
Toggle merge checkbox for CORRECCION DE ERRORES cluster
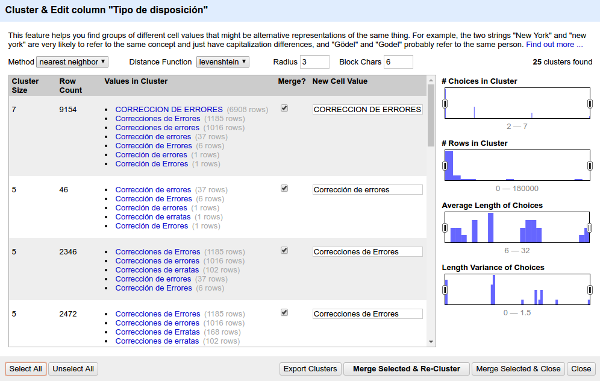tap(284, 108)
